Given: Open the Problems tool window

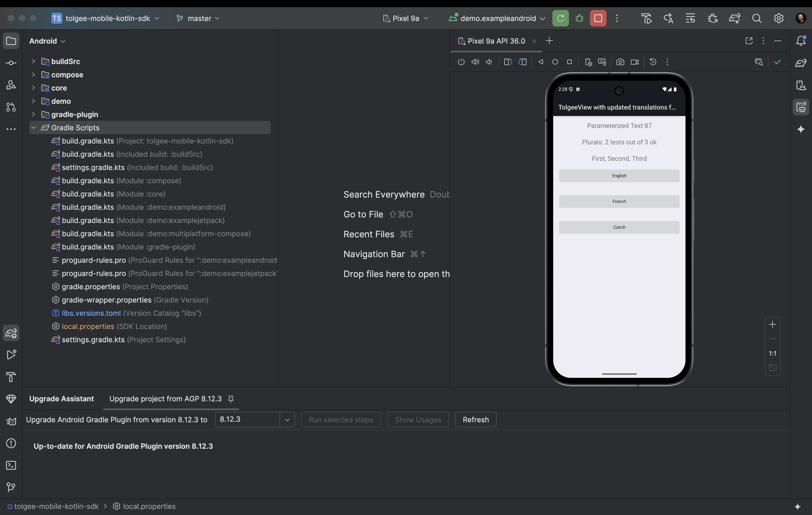Looking at the screenshot, I should [x=11, y=443].
